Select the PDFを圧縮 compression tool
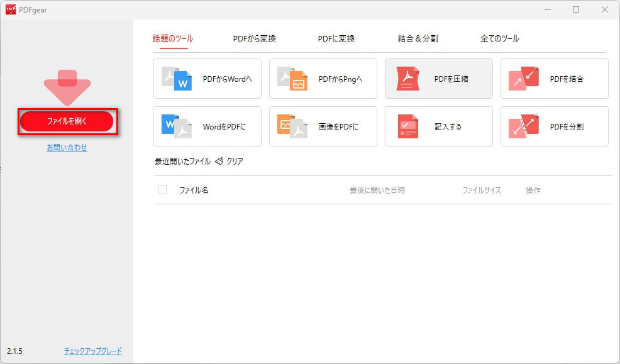Screen dimensions: 620x364 coord(438,78)
